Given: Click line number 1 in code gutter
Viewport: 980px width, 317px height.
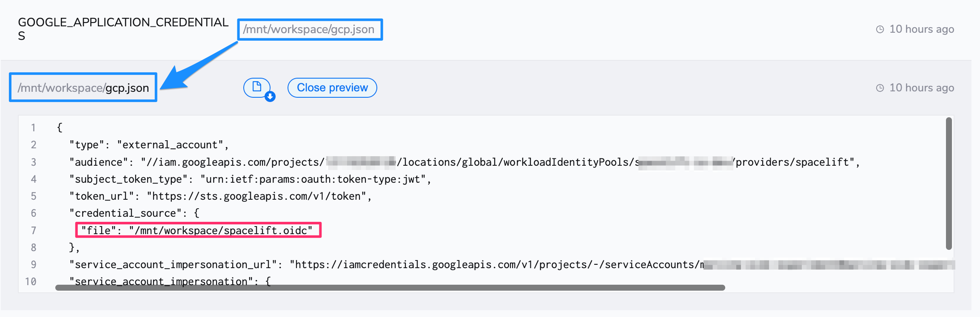Looking at the screenshot, I should tap(33, 128).
